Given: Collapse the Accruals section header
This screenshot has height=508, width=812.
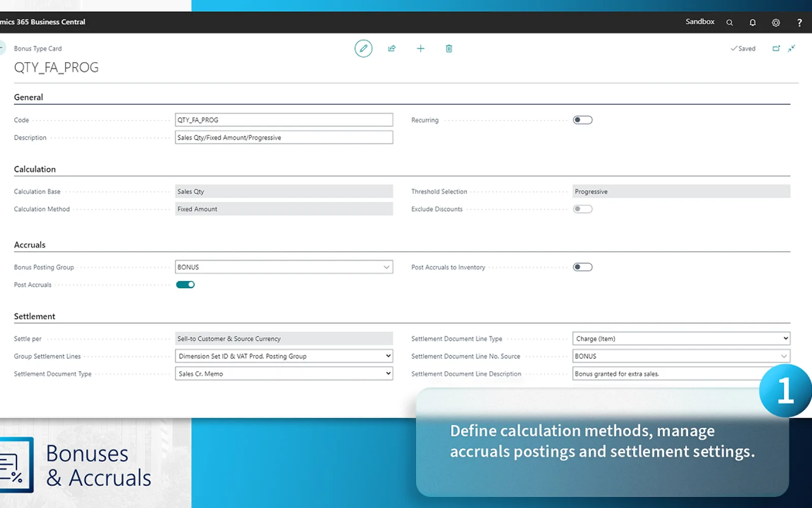Looking at the screenshot, I should (30, 245).
